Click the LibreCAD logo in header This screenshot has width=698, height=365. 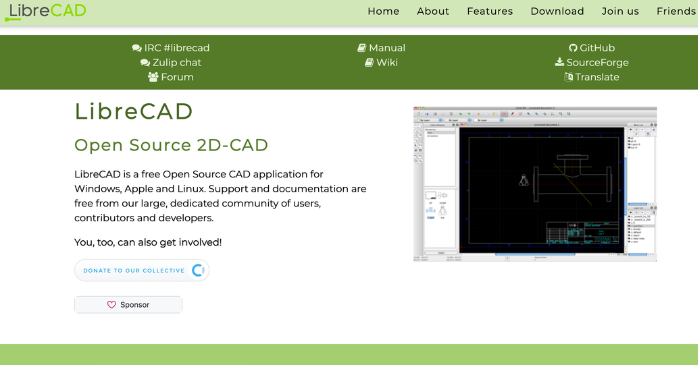pos(45,11)
